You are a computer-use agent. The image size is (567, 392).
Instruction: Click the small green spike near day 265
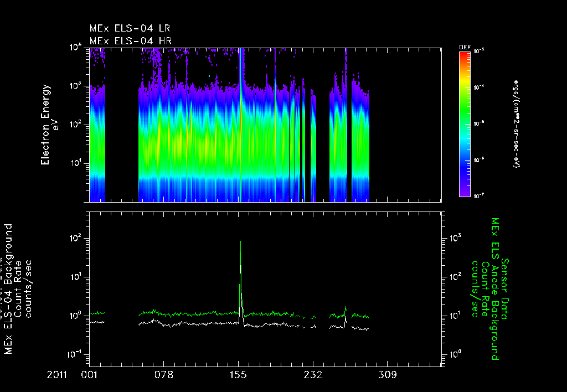346,311
